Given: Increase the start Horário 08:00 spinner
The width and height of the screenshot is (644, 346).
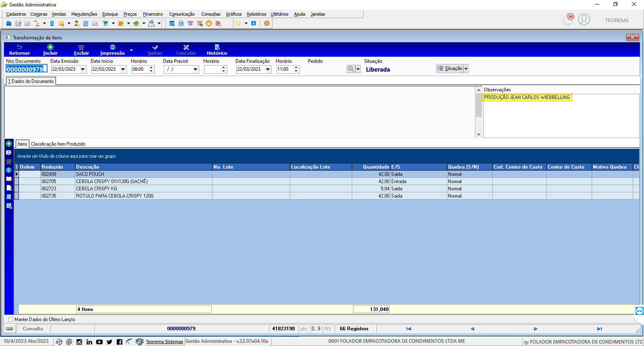Looking at the screenshot, I should click(151, 67).
